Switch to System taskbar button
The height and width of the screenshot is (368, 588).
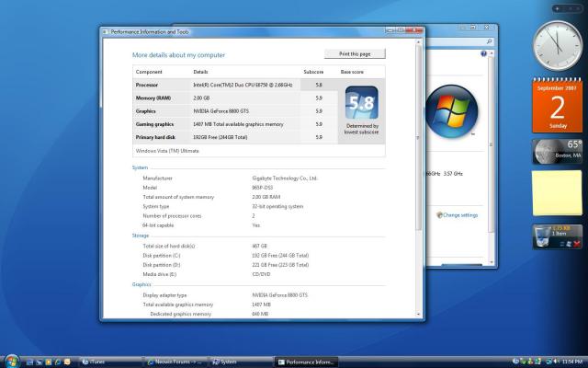click(x=241, y=362)
